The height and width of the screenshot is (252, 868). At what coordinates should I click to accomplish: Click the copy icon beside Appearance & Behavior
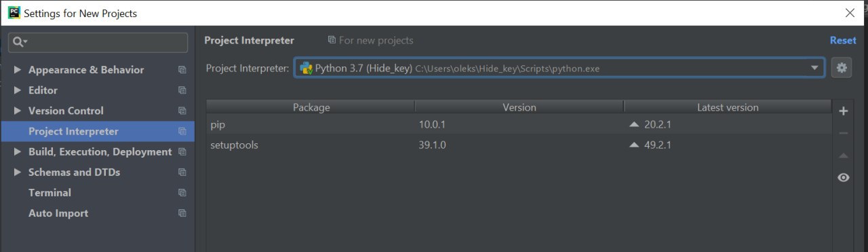pos(182,70)
